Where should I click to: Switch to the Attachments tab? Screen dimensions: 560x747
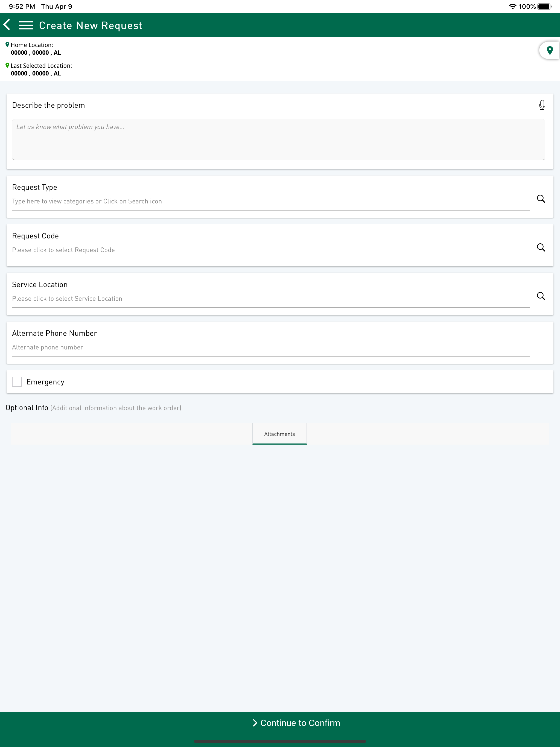point(279,434)
